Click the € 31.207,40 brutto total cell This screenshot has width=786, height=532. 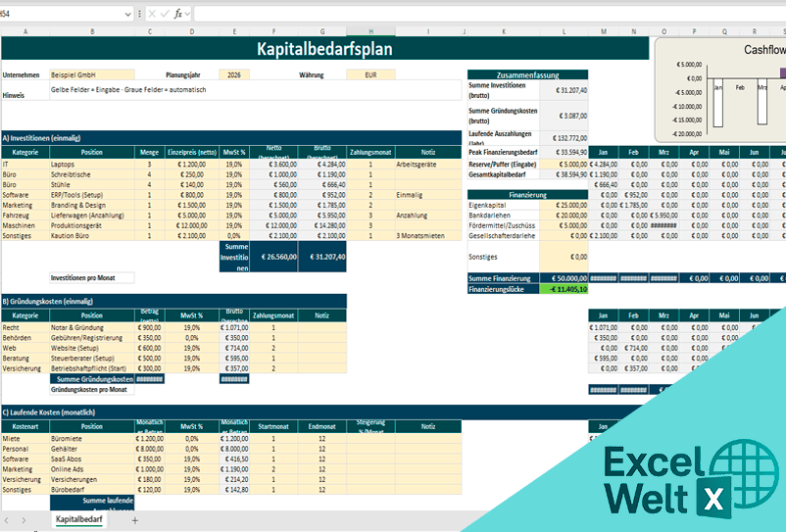[322, 257]
